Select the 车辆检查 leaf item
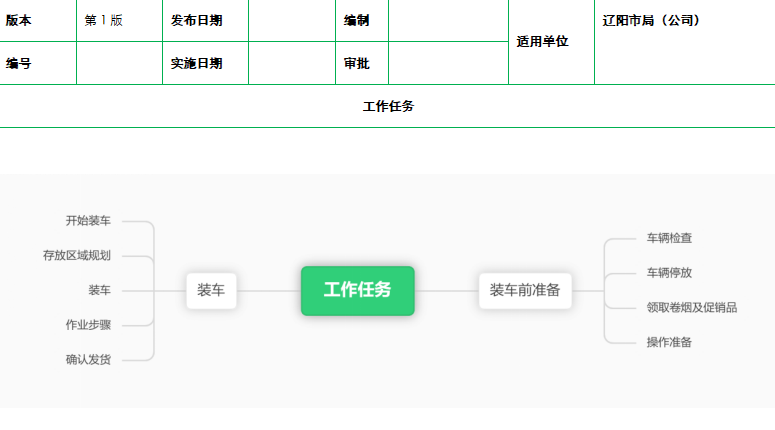 click(669, 238)
